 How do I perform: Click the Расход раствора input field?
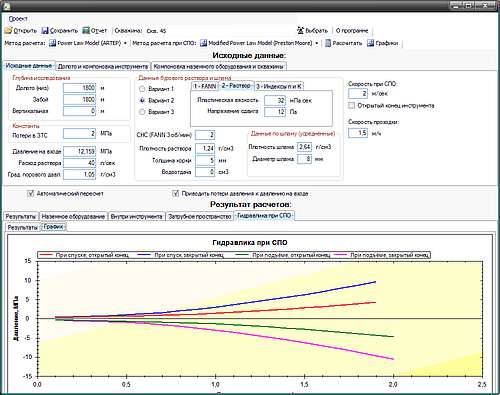click(x=79, y=163)
